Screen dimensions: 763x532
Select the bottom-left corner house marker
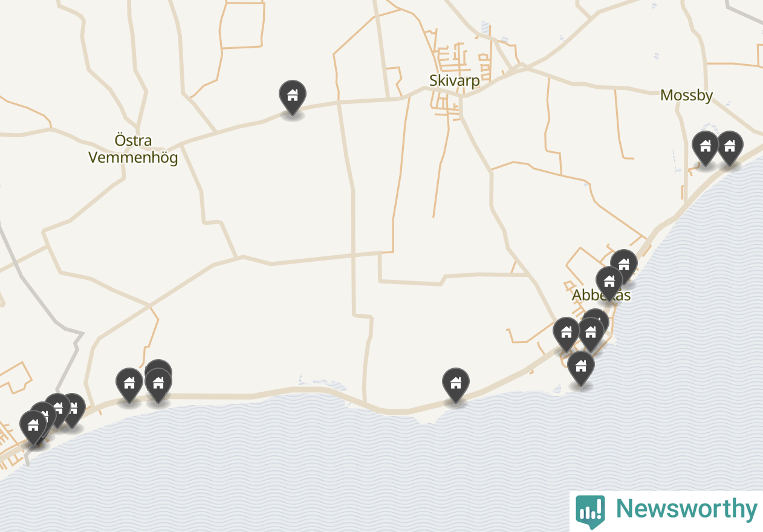tap(33, 427)
